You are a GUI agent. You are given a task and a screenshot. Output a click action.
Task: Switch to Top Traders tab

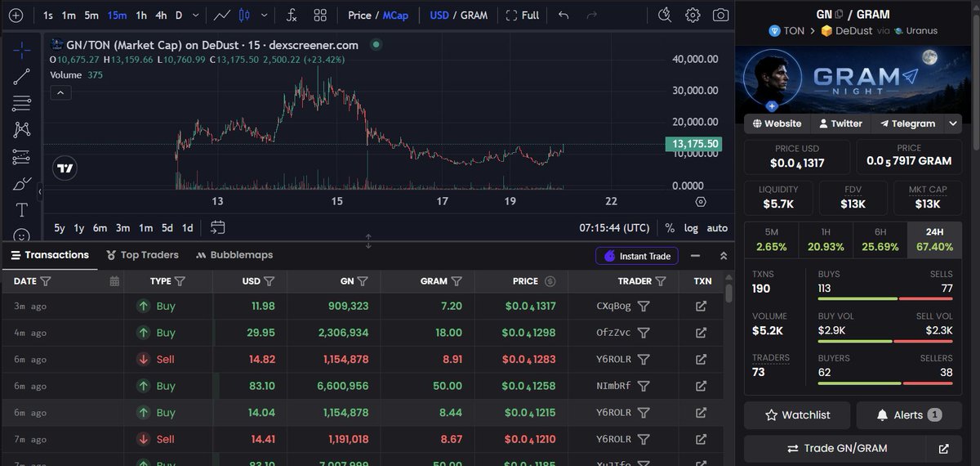[142, 255]
